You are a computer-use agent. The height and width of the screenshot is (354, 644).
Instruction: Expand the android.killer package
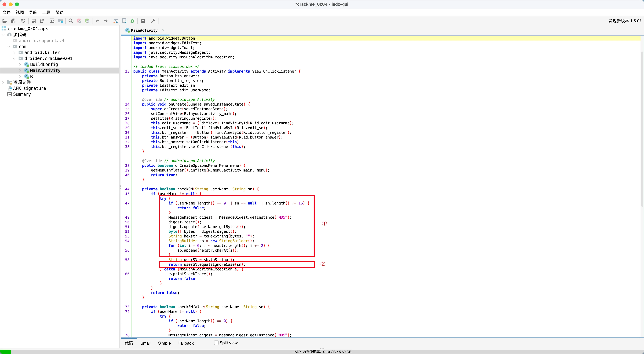pos(14,52)
